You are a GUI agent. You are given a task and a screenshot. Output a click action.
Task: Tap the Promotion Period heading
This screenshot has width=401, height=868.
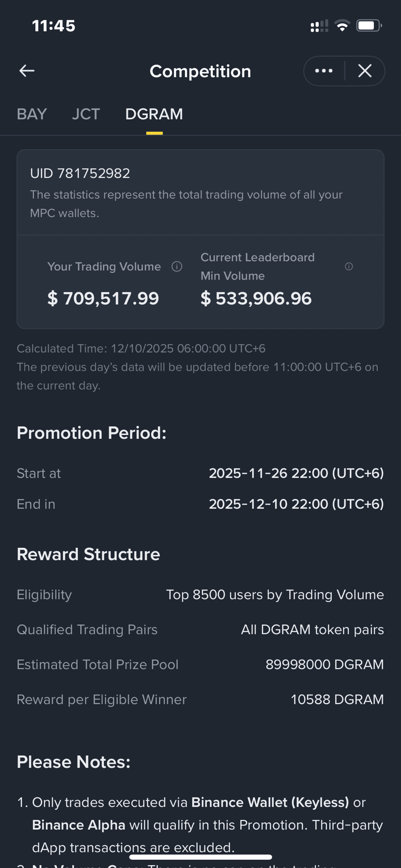(92, 433)
